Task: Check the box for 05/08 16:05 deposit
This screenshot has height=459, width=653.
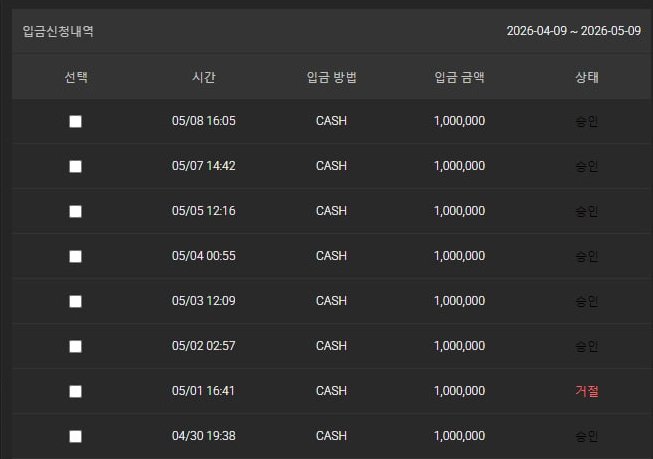Action: [75, 122]
